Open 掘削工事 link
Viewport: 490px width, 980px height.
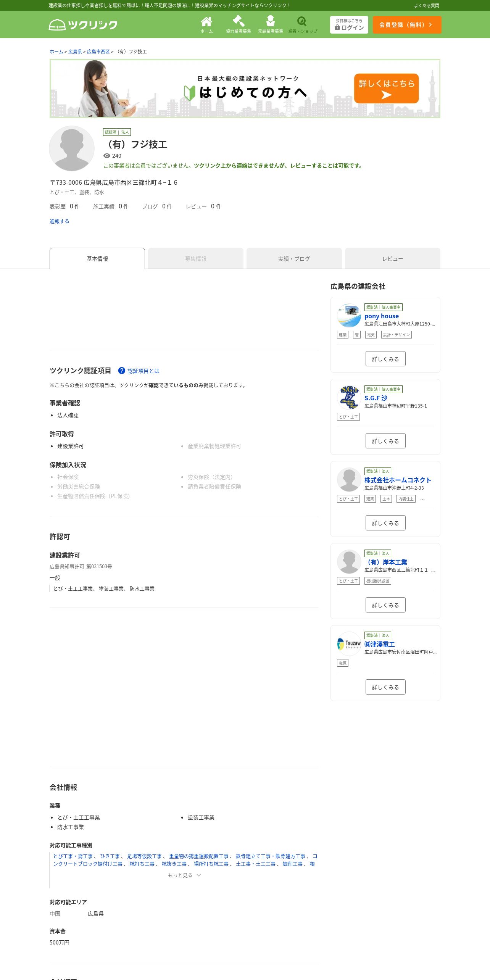pyautogui.click(x=293, y=864)
